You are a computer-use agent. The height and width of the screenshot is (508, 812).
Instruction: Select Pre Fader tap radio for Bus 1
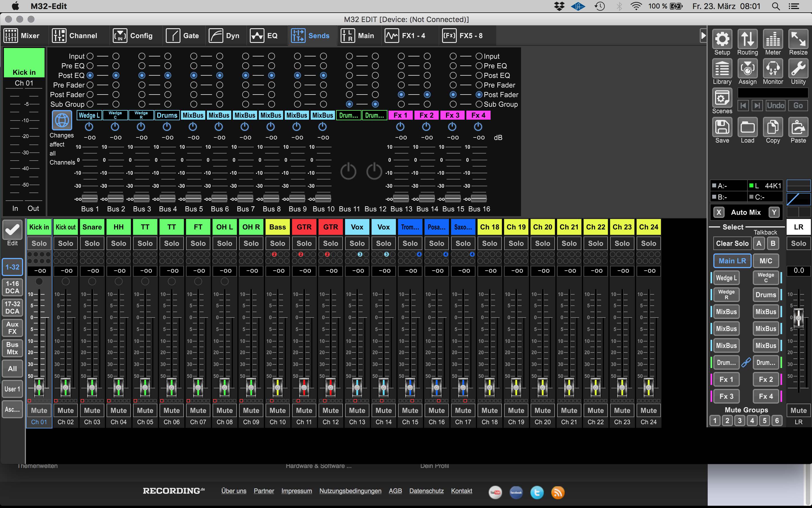(x=90, y=85)
